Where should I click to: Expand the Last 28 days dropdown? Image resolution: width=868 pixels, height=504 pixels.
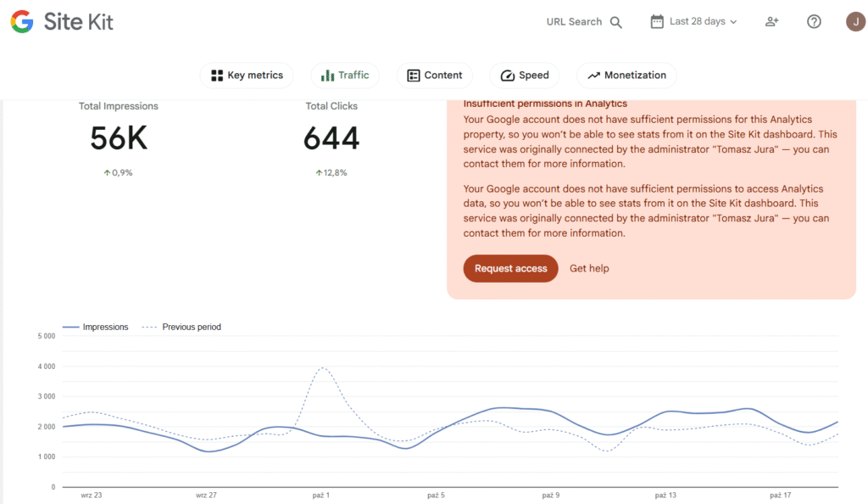(703, 22)
